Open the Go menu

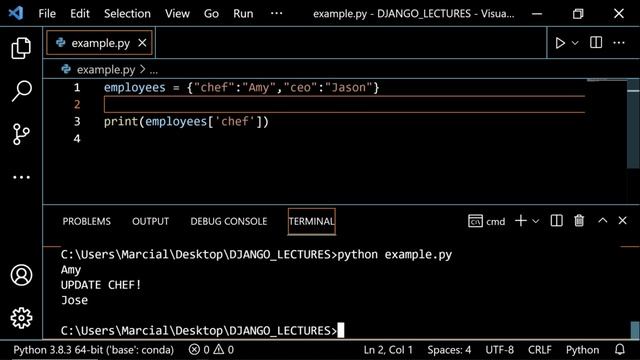pyautogui.click(x=211, y=13)
